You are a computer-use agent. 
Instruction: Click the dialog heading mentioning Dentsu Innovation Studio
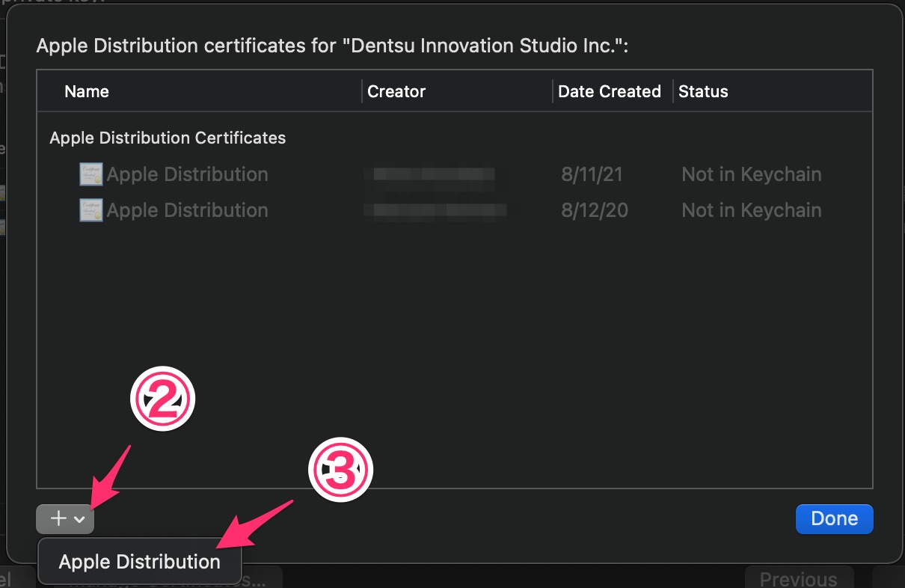[x=332, y=46]
